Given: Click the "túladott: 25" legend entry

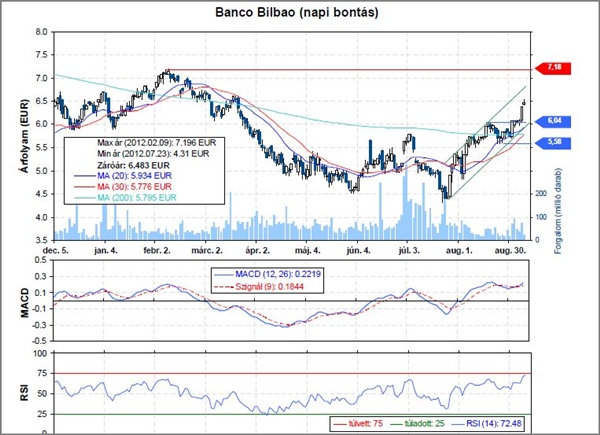Looking at the screenshot, I should [x=419, y=424].
